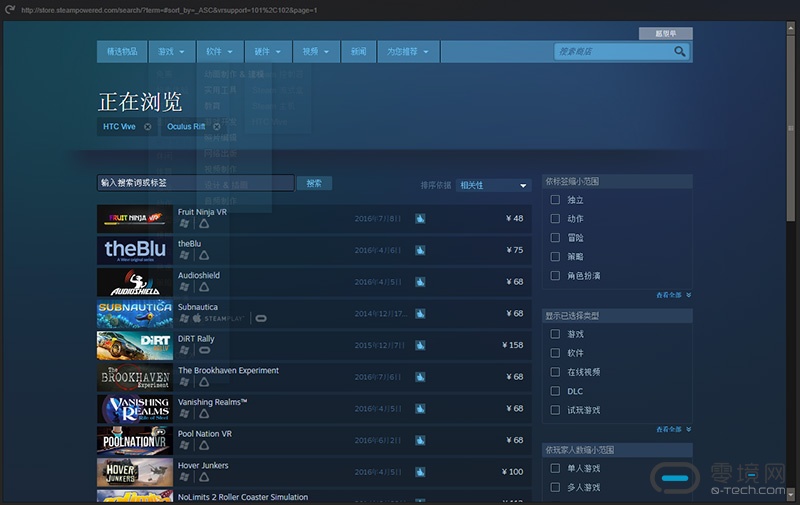Remove the HTC Vive filter tag
The width and height of the screenshot is (800, 505).
[148, 127]
